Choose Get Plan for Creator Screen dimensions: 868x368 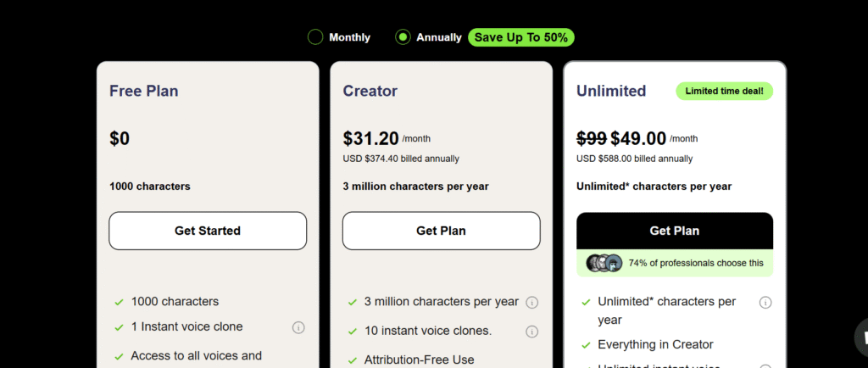441,231
